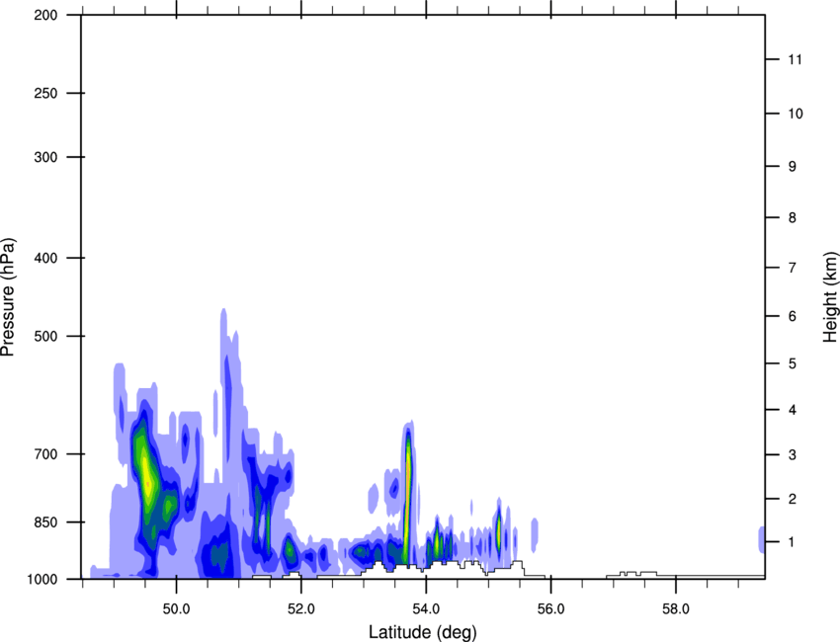The width and height of the screenshot is (840, 642).
Task: Click pressure tick label 850
Action: click(45, 522)
